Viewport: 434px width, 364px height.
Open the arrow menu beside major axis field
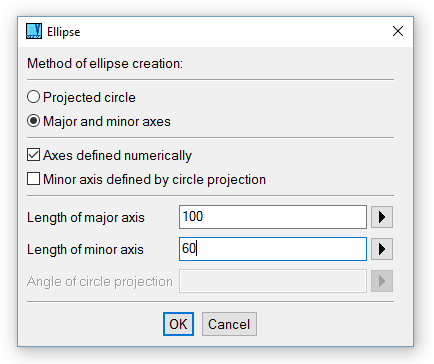tap(382, 217)
